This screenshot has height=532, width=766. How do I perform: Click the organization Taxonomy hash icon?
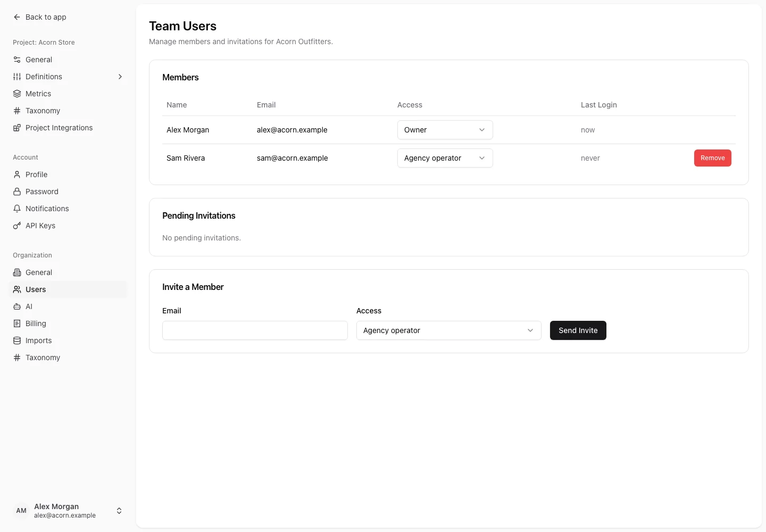click(x=17, y=358)
